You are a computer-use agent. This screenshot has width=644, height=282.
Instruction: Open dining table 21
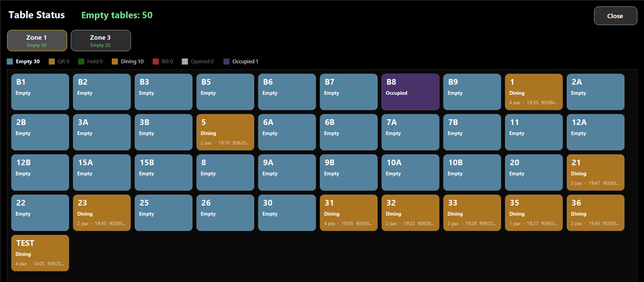596,172
